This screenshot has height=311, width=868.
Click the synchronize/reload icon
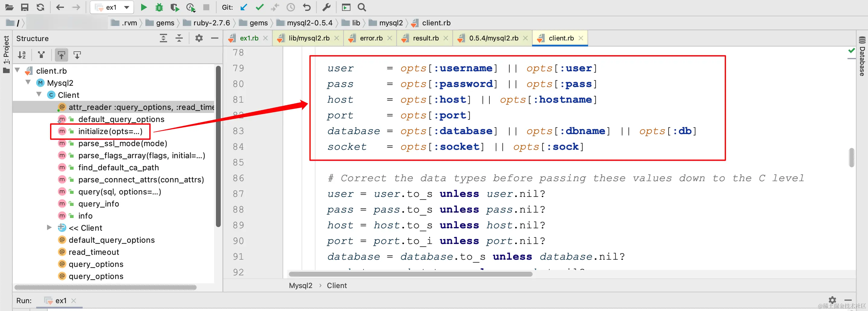(x=40, y=7)
